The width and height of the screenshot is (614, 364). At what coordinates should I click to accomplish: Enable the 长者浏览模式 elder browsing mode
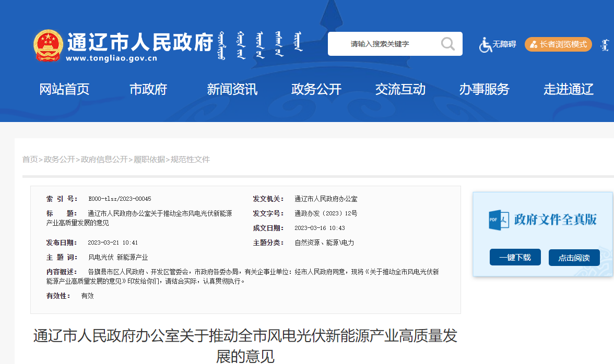click(x=558, y=44)
